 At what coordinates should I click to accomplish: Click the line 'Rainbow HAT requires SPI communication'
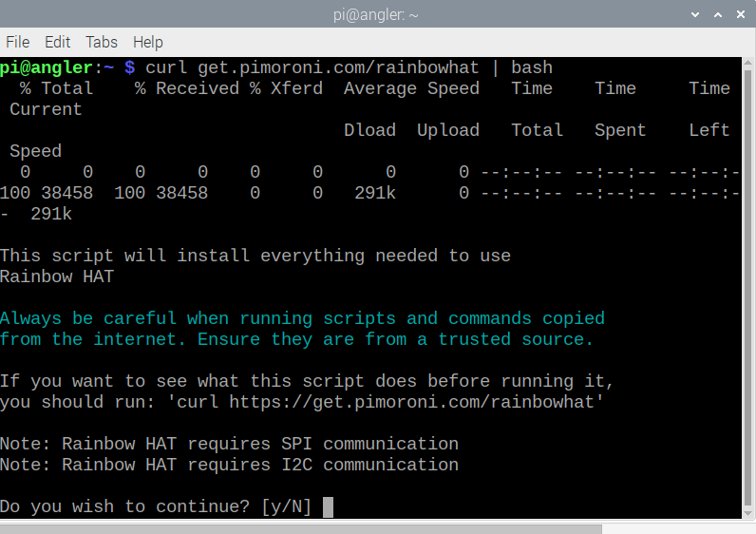(260, 445)
